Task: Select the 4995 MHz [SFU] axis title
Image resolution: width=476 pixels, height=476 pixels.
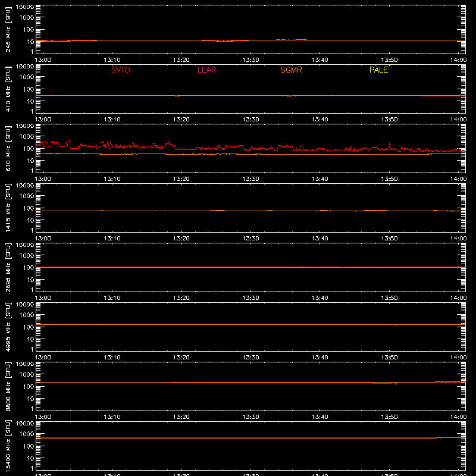Action: pos(8,327)
